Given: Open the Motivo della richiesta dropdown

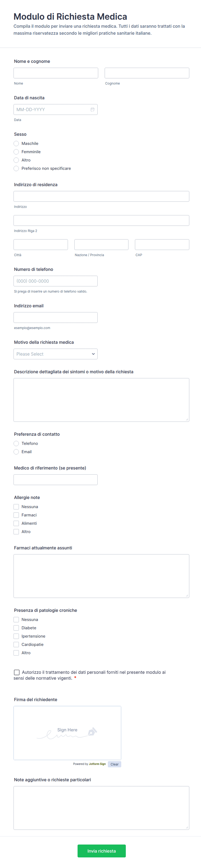Looking at the screenshot, I should click(56, 354).
